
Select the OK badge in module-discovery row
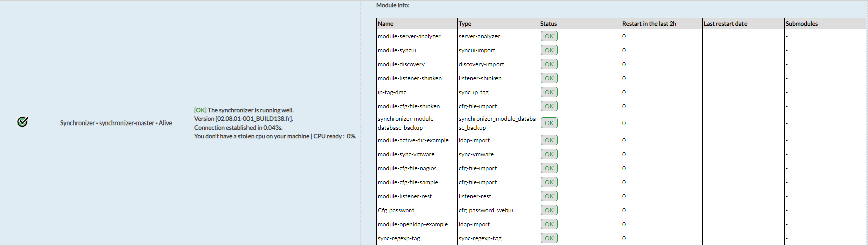(x=549, y=64)
